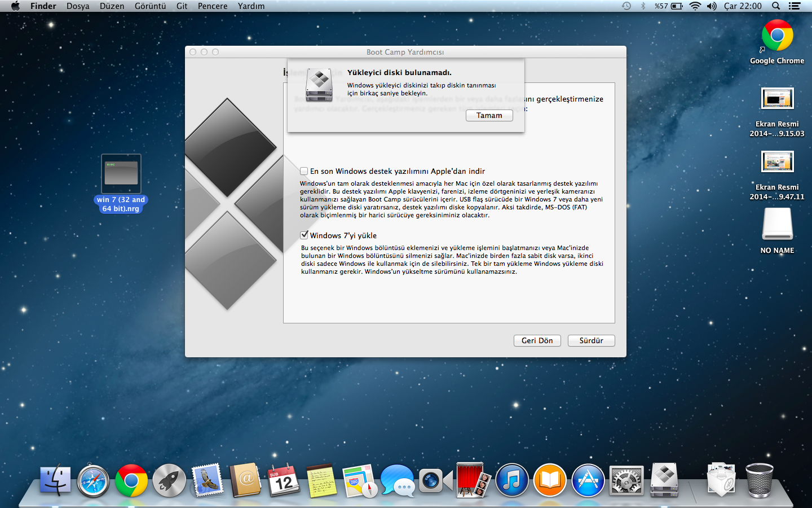Open Spotlight search magnifier
This screenshot has width=812, height=508.
(776, 6)
